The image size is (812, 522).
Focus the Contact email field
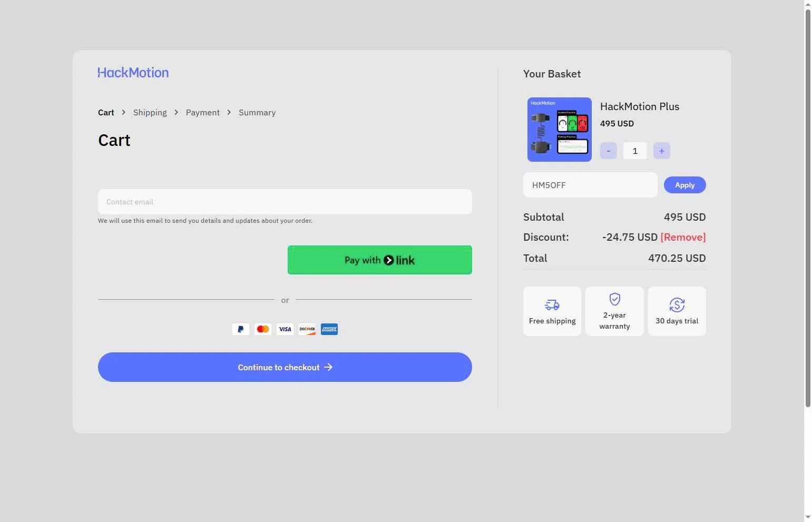(285, 202)
